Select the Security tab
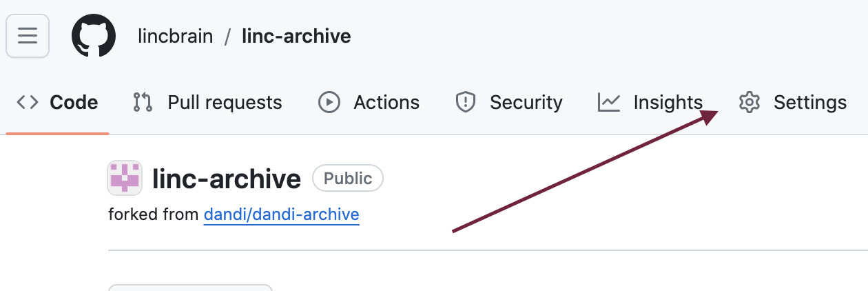Image resolution: width=868 pixels, height=291 pixels. (x=526, y=103)
